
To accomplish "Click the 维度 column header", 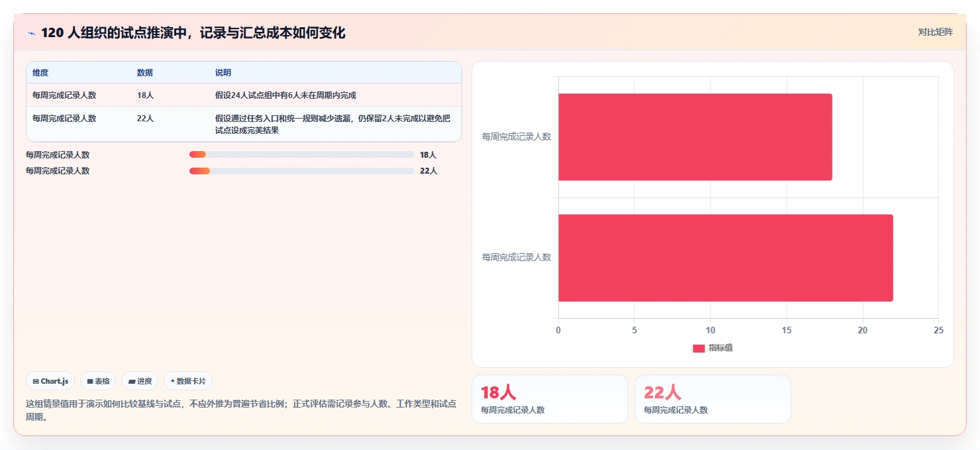I will click(40, 73).
